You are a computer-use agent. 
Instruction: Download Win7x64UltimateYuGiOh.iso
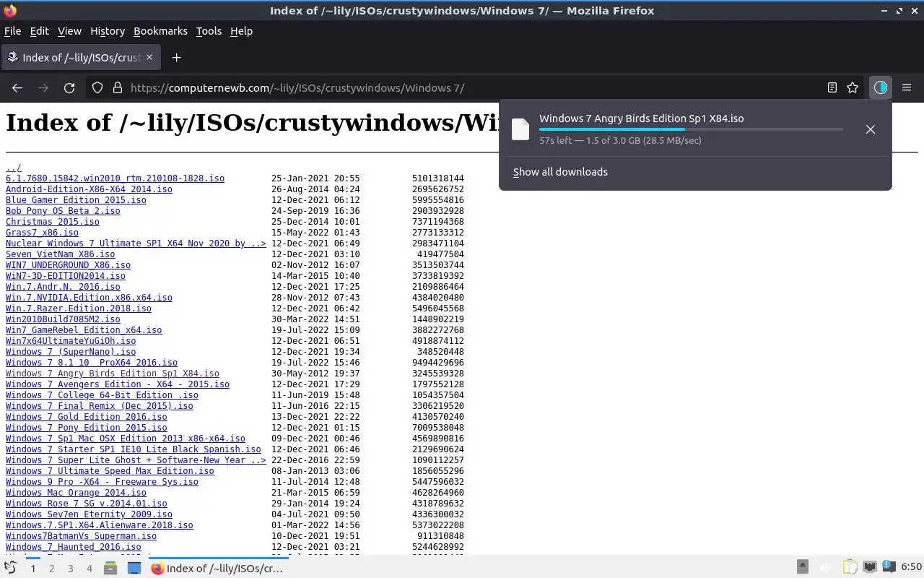[x=71, y=341]
